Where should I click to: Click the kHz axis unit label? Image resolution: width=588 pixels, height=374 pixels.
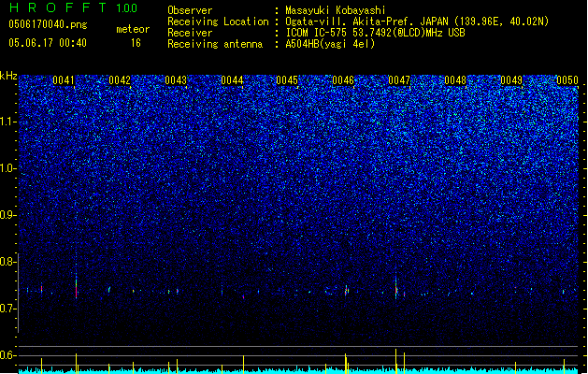[x=8, y=76]
